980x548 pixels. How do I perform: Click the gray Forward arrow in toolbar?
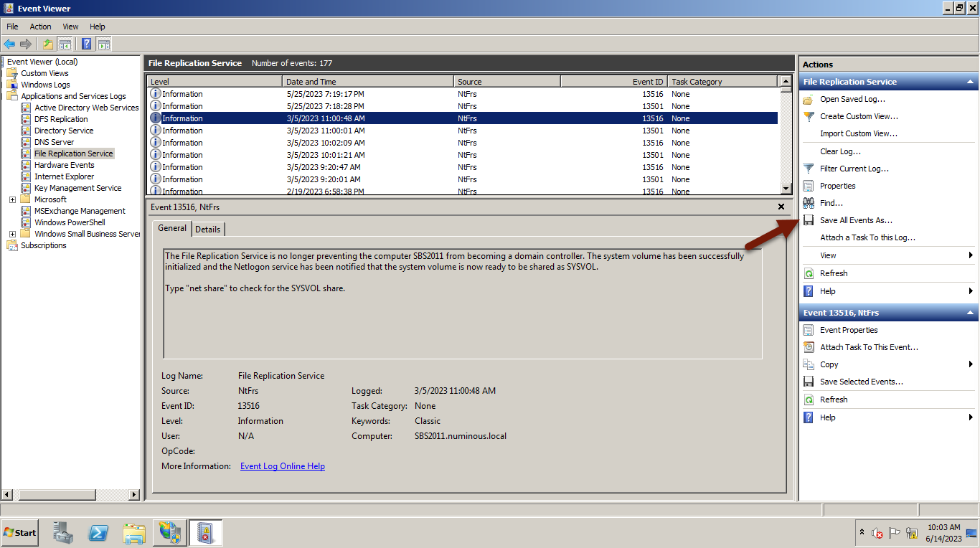(26, 44)
